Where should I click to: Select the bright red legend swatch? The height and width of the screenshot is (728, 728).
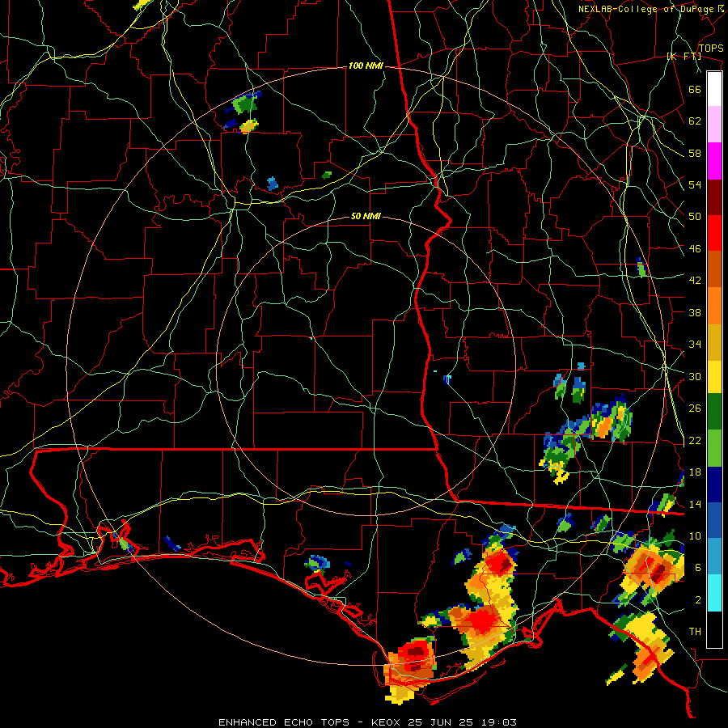tap(714, 233)
